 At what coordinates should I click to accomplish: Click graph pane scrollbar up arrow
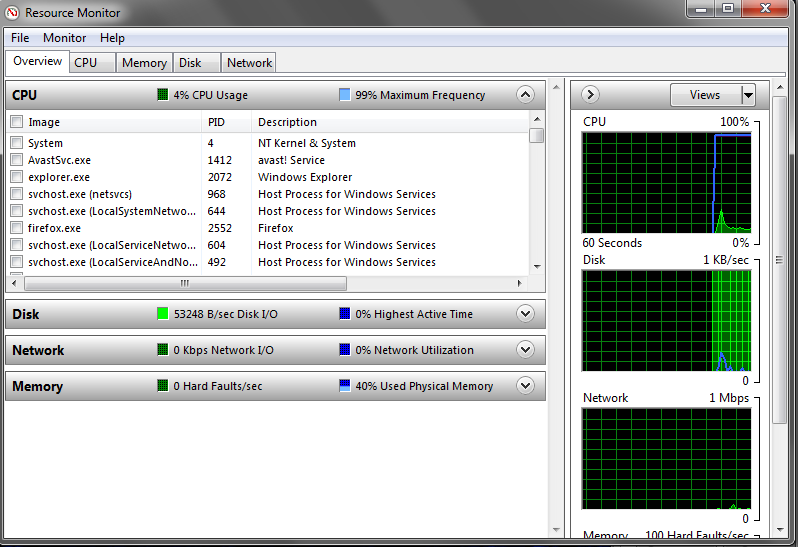click(x=780, y=88)
